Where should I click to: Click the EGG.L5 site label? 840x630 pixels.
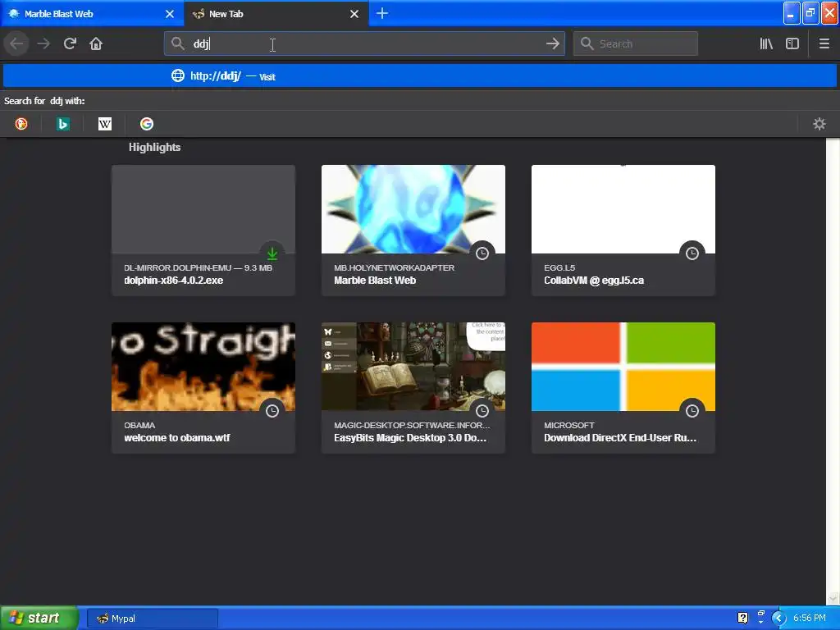coord(559,267)
